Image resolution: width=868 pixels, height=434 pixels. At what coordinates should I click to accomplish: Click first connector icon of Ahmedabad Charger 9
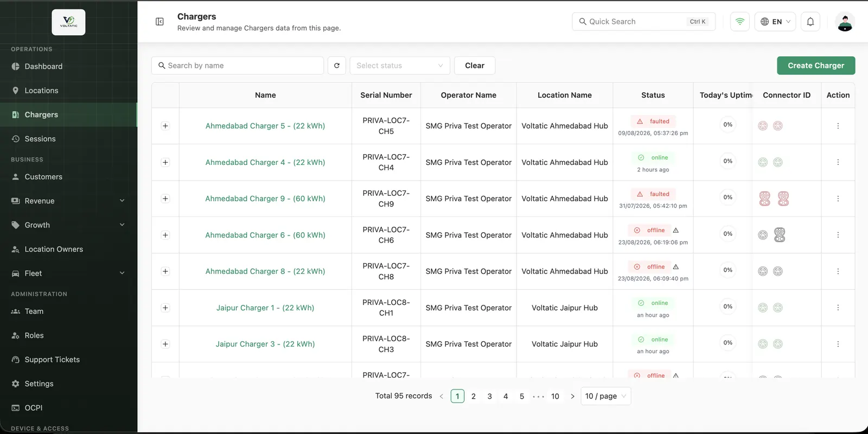click(764, 199)
